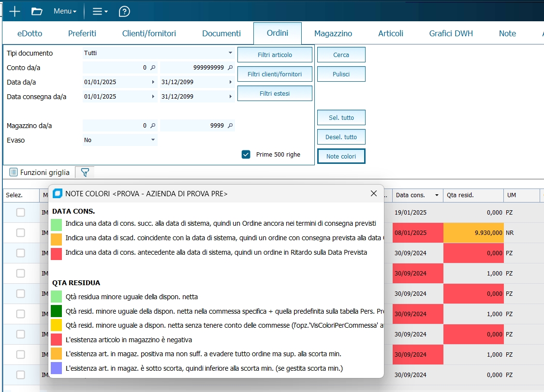Click the plus New icon
544x392 pixels.
click(15, 12)
